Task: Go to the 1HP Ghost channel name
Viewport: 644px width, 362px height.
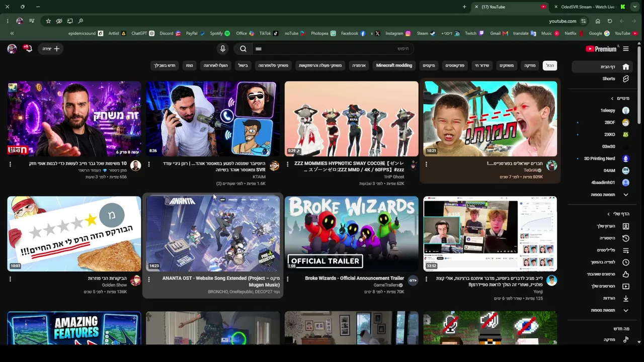Action: 394,177
